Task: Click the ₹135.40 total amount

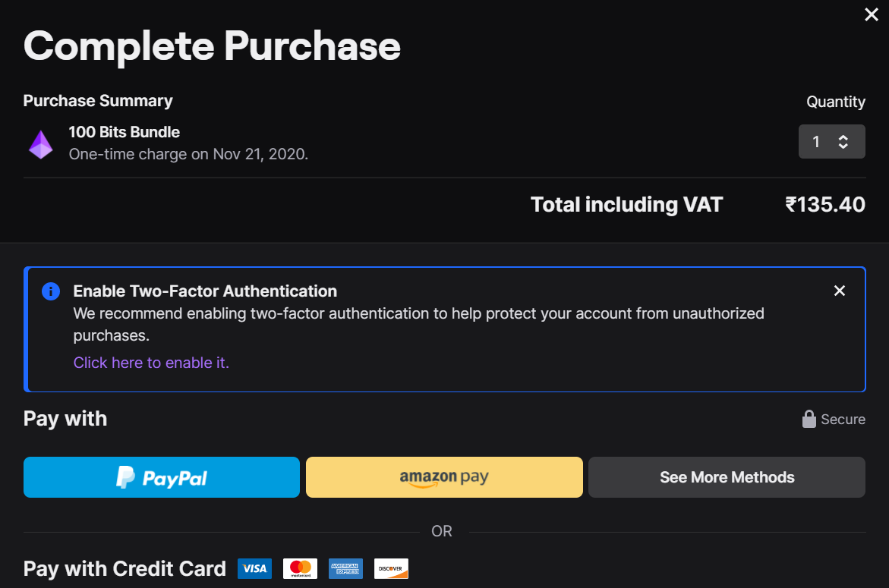Action: 825,204
